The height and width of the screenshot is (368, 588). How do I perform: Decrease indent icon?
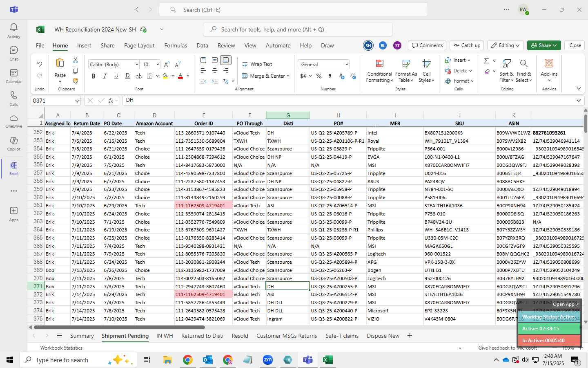pyautogui.click(x=203, y=81)
